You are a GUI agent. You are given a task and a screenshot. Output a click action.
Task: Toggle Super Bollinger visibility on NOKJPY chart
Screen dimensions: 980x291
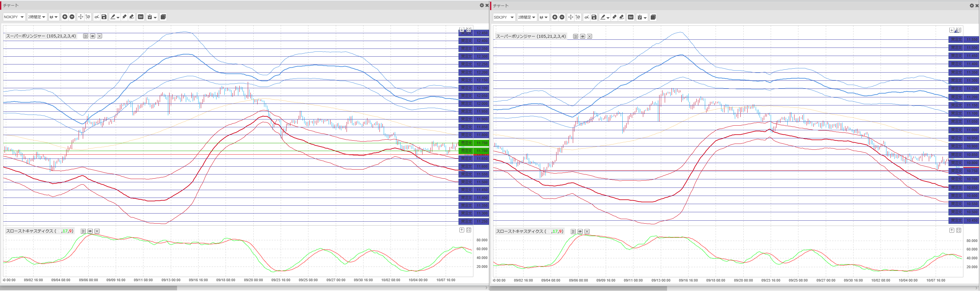point(93,36)
